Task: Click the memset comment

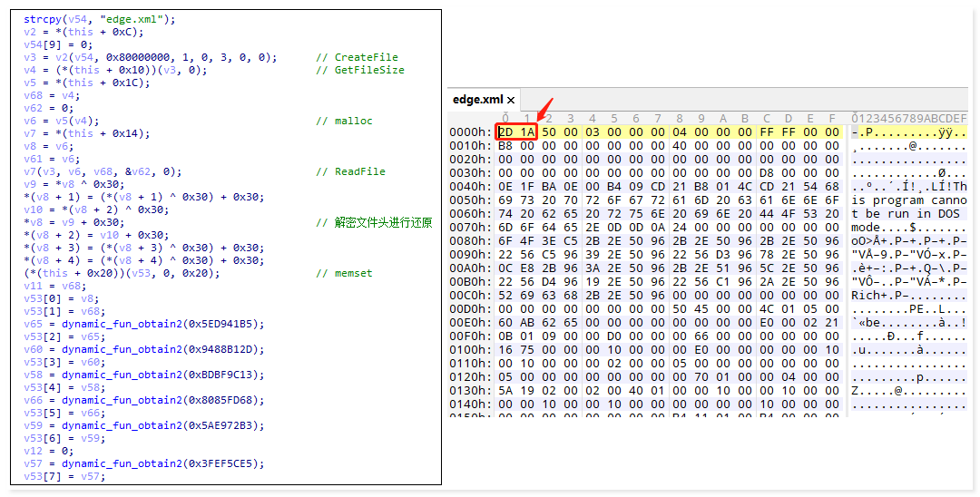Action: point(353,273)
